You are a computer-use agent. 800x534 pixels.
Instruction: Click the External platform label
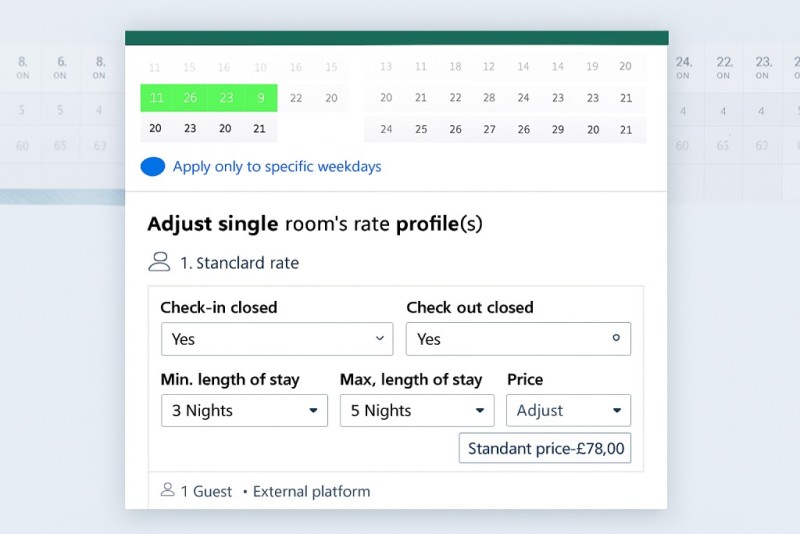(x=311, y=491)
